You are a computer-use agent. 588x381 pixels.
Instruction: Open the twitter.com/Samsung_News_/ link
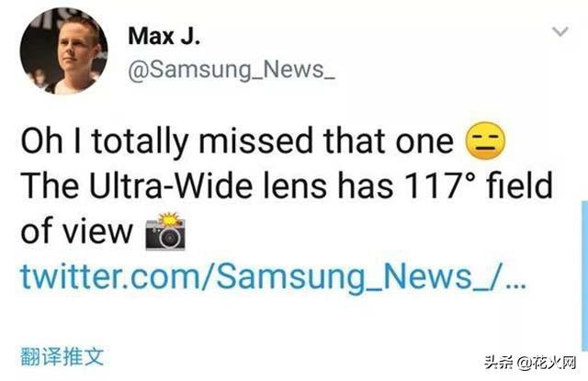pos(274,276)
